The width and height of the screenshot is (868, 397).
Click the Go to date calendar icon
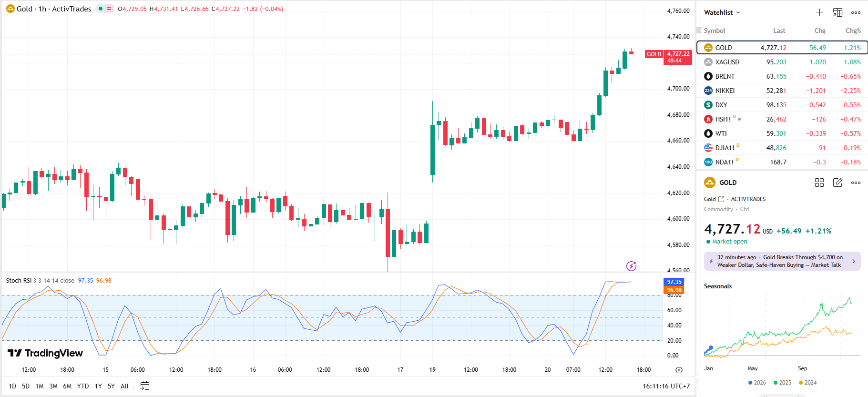click(145, 386)
